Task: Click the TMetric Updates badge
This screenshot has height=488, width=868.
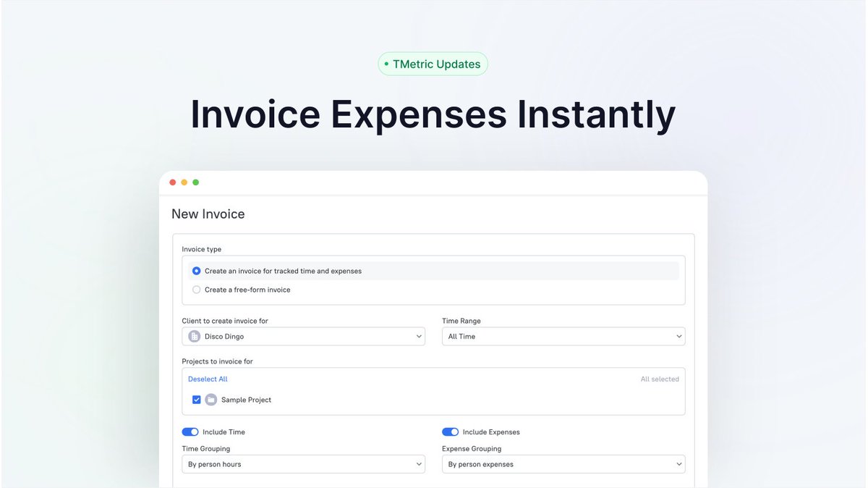Action: click(x=433, y=64)
